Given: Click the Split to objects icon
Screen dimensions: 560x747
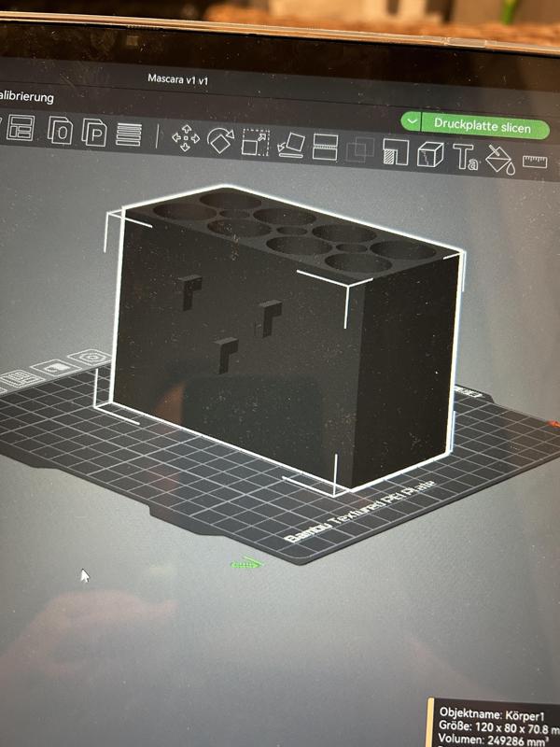Looking at the screenshot, I should click(x=61, y=130).
